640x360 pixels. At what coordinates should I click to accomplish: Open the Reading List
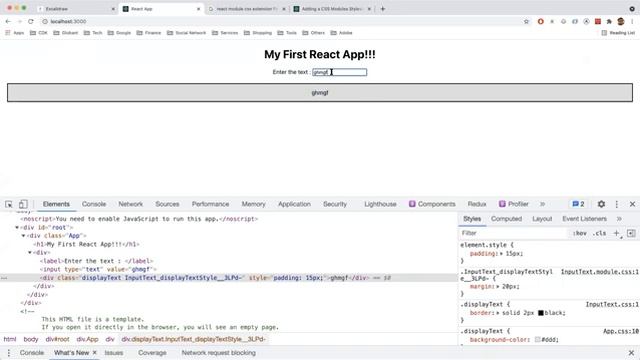(618, 33)
